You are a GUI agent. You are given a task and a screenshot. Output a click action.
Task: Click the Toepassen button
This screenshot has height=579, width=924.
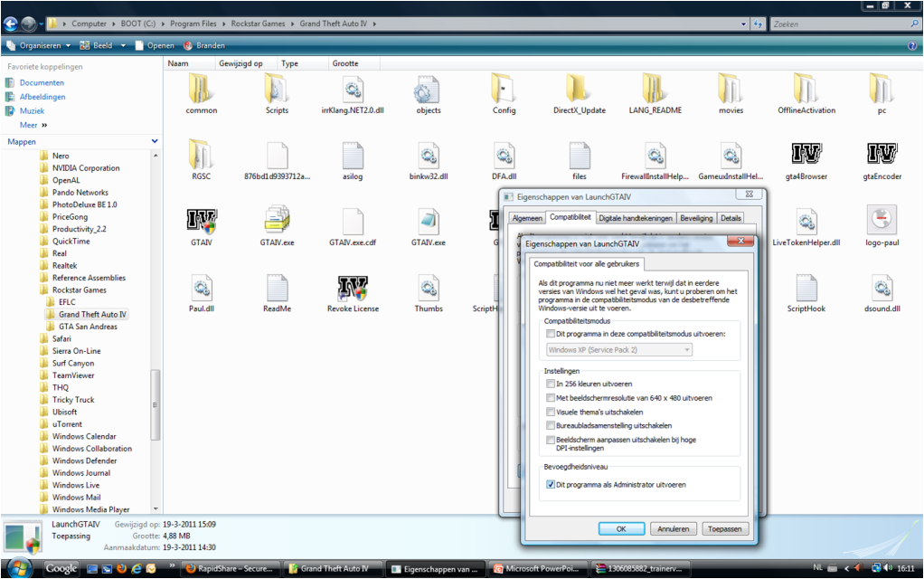coord(725,529)
